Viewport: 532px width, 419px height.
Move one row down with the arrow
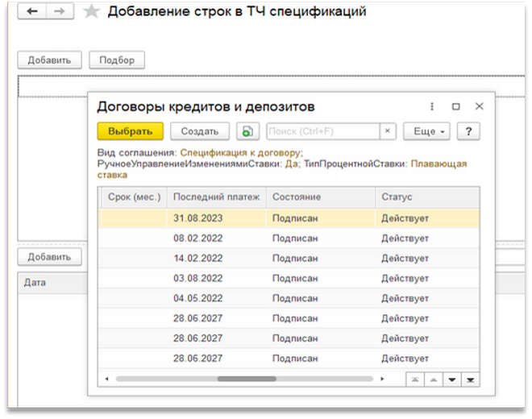pyautogui.click(x=451, y=380)
